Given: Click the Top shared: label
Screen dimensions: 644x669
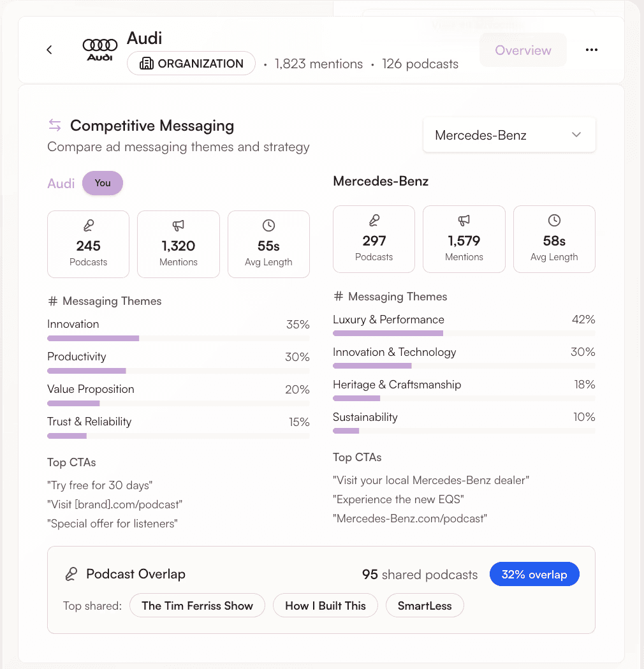Looking at the screenshot, I should 92,606.
